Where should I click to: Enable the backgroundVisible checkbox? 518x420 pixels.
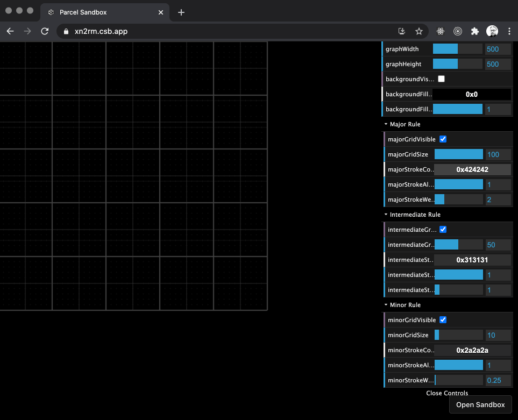point(441,79)
